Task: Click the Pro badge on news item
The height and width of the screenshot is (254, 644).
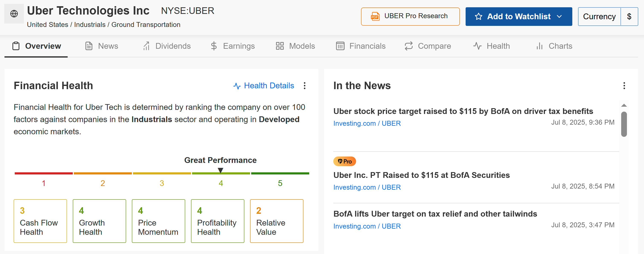Action: (x=344, y=161)
